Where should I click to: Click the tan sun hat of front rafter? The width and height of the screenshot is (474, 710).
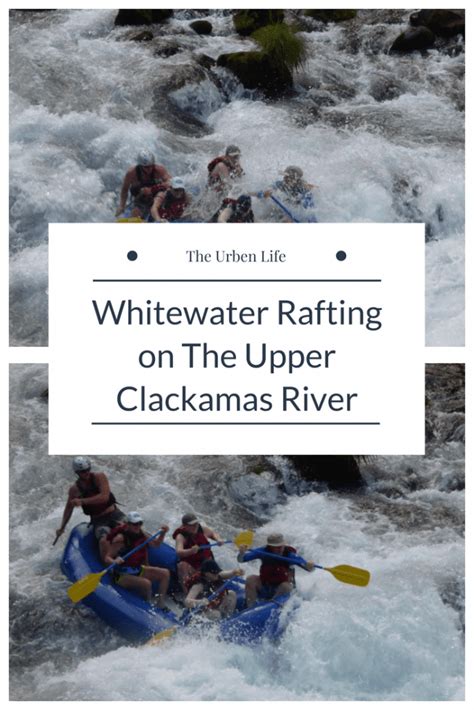pyautogui.click(x=275, y=540)
